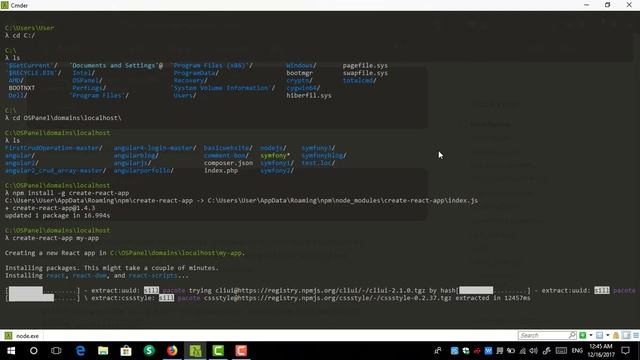Click the text 'BOOTNXT'

pos(22,88)
